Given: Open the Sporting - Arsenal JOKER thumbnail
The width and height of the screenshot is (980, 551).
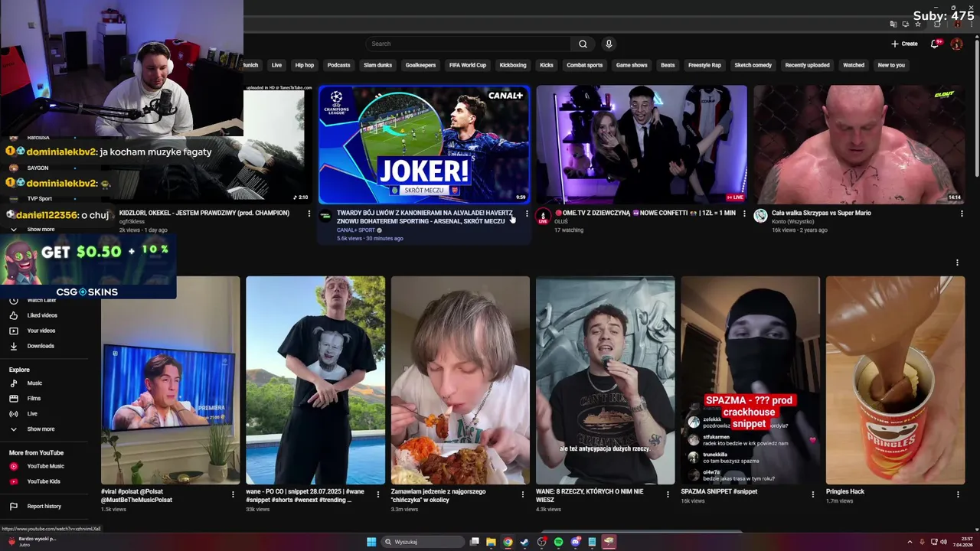Looking at the screenshot, I should coord(424,145).
